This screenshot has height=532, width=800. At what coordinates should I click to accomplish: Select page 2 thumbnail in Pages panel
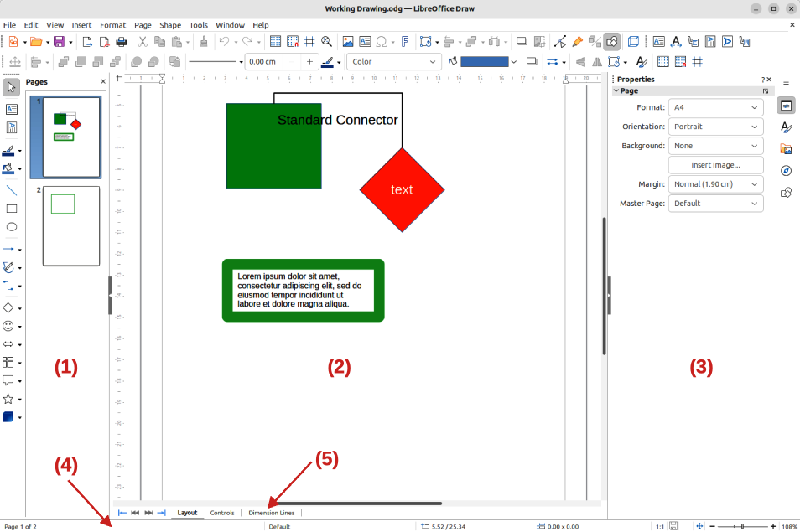click(x=71, y=225)
